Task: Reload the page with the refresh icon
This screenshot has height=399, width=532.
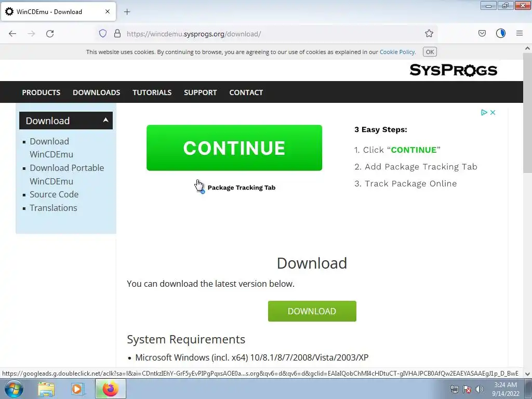Action: (50, 34)
